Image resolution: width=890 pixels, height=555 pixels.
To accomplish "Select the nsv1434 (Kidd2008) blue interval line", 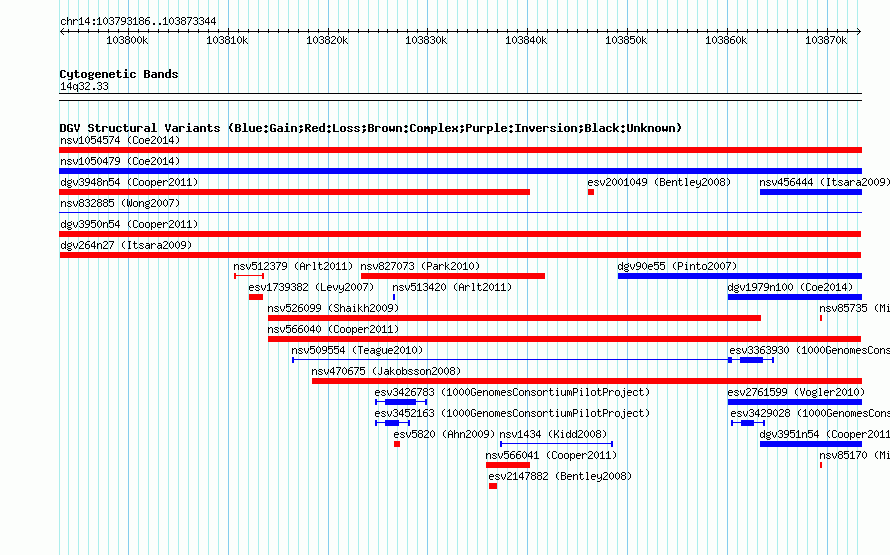I will tap(556, 444).
